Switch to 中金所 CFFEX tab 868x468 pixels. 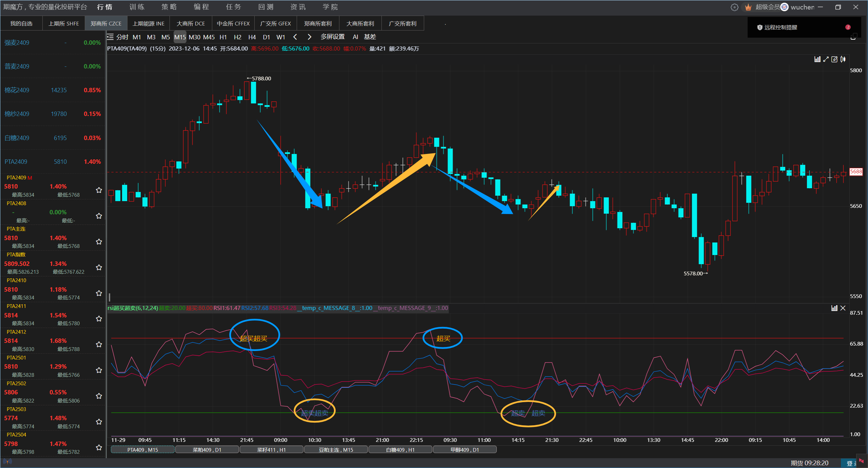(x=233, y=23)
